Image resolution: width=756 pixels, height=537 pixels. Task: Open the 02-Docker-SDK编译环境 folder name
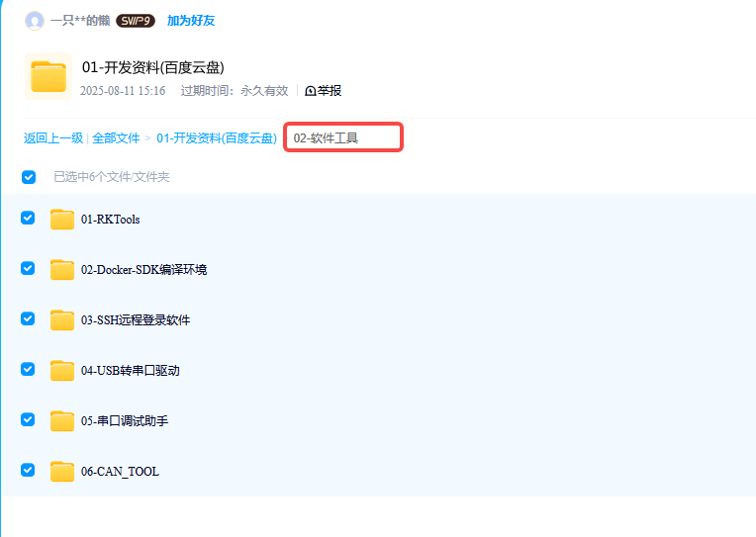143,270
